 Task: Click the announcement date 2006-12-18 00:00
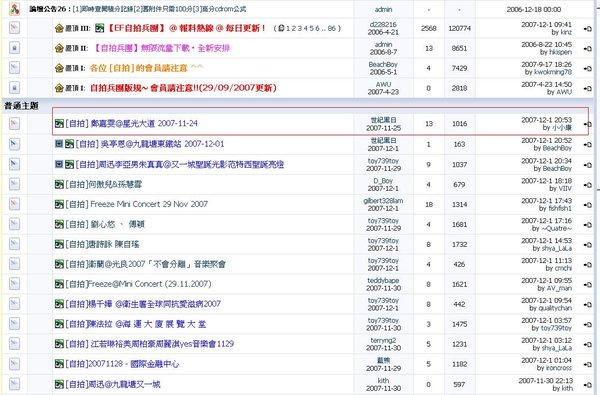(534, 9)
